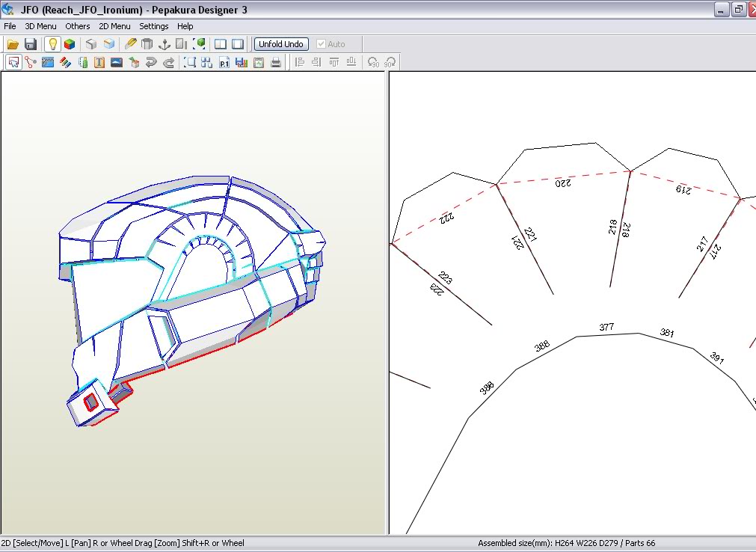Save the project with the floppy disk icon
Screen dimensions: 756x552
click(31, 44)
